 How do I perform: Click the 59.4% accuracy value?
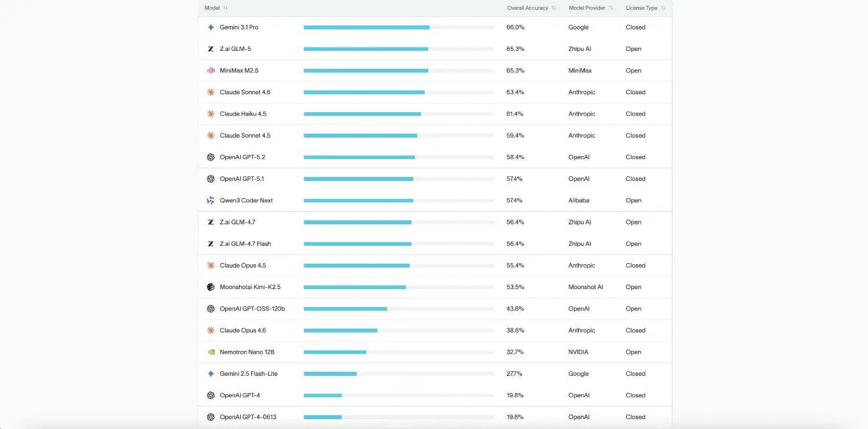click(x=516, y=135)
